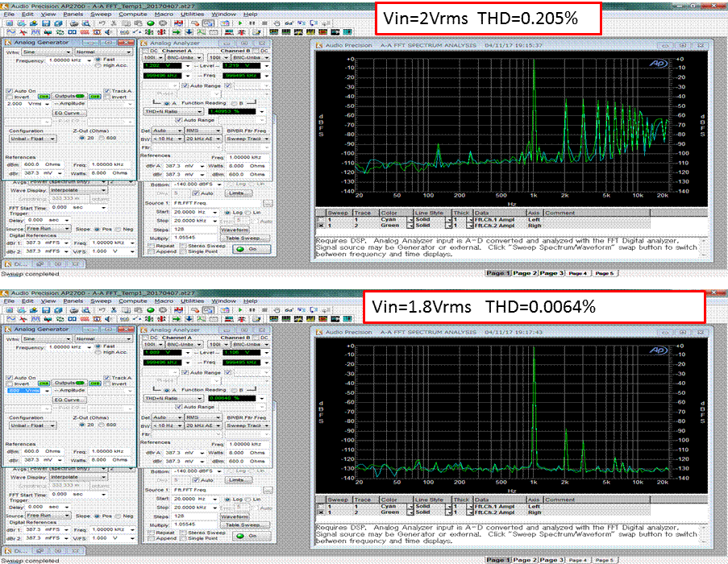Open Unbal-Float configuration dropdown in upper generator
This screenshot has width=728, height=564.
click(32, 139)
